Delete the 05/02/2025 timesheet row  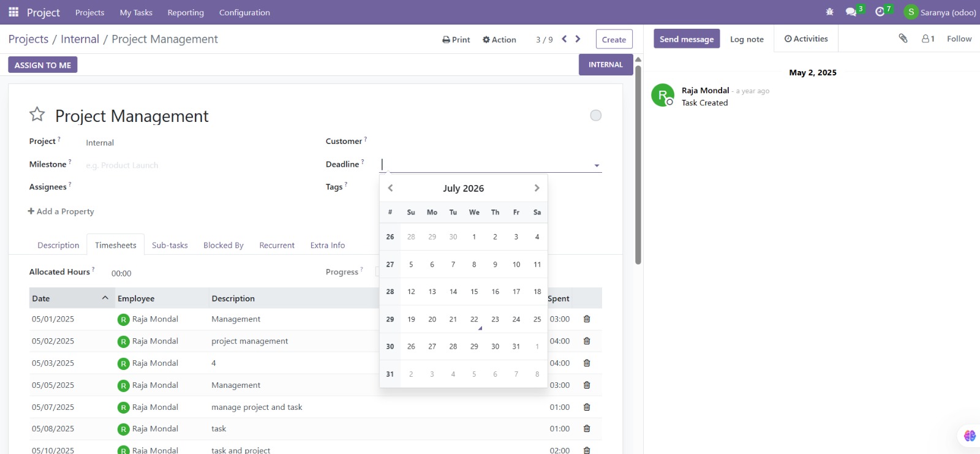[587, 341]
